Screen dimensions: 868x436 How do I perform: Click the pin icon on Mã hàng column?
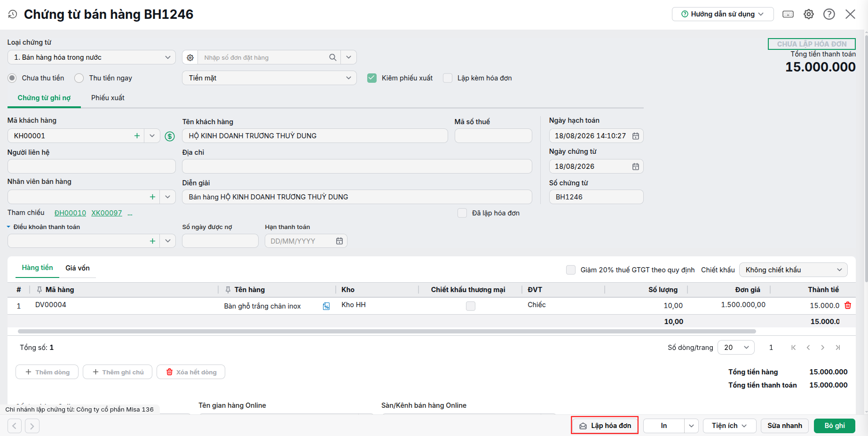[x=39, y=290]
